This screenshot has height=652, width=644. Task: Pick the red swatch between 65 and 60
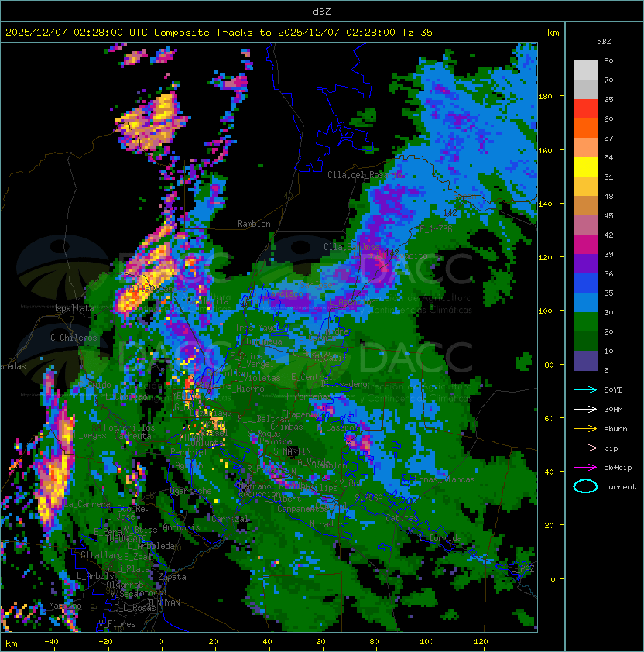pos(585,109)
